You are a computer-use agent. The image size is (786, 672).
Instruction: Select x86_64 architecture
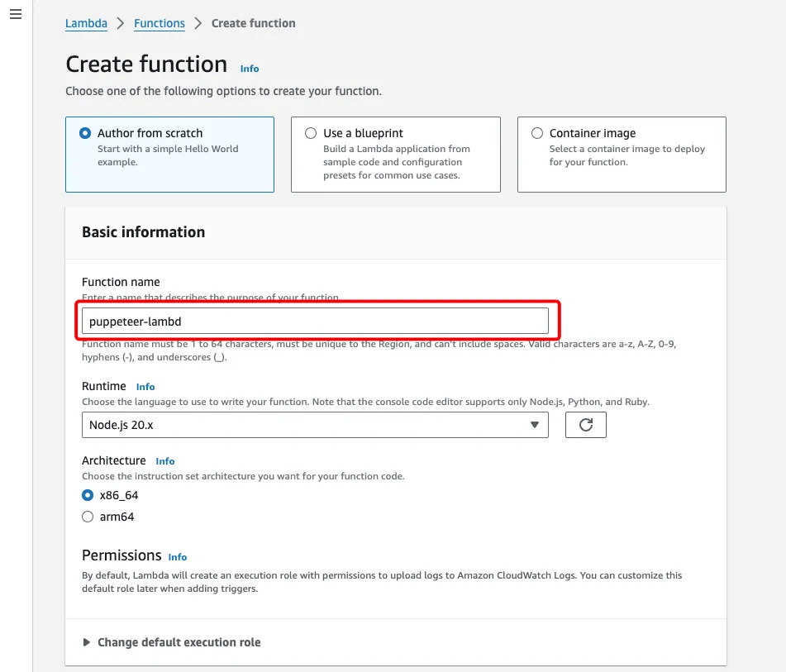coord(88,496)
